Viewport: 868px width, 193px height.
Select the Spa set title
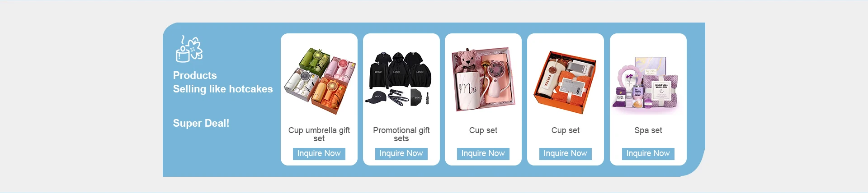tap(648, 130)
